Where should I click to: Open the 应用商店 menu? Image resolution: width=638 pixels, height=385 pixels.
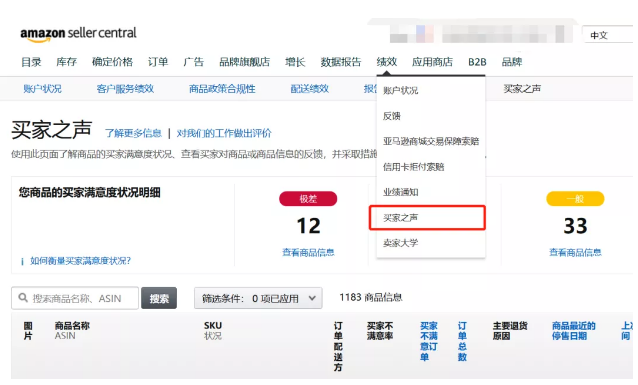click(x=432, y=62)
